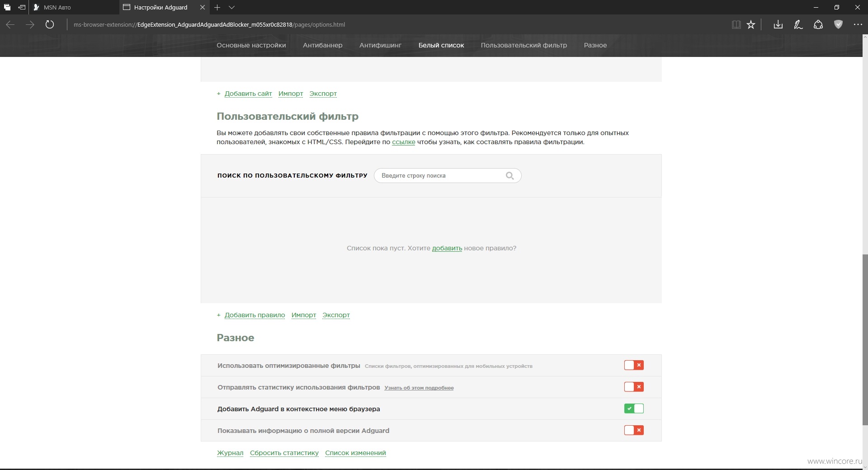Screen dimensions: 868x470
Task: Open tab preview panel icon
Action: [x=7, y=7]
